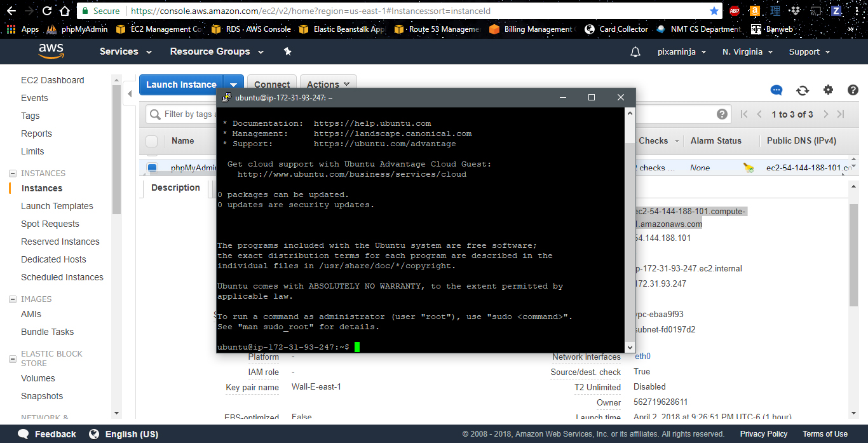Viewport: 868px width, 443px height.
Task: Click the browser address bar URL
Action: point(311,11)
